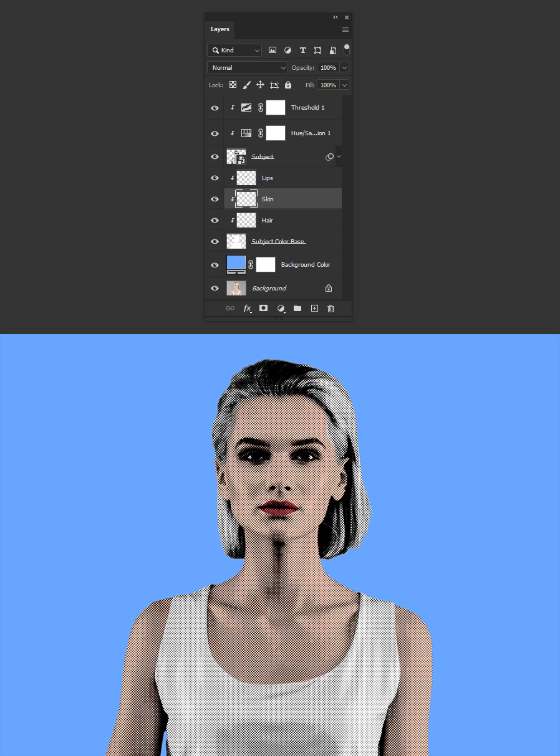
Task: Click the mask link icon on Hue/Saturation 1
Action: (x=261, y=133)
